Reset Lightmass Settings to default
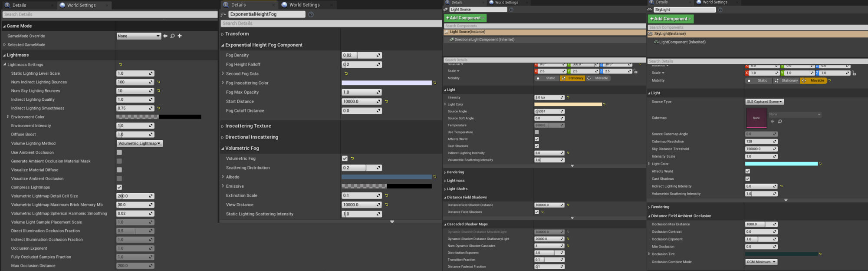 click(120, 65)
